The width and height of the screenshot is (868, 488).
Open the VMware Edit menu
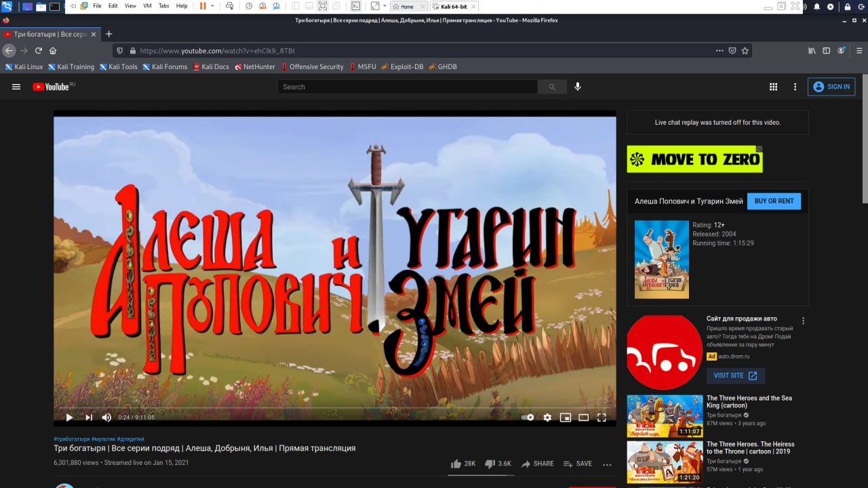113,6
